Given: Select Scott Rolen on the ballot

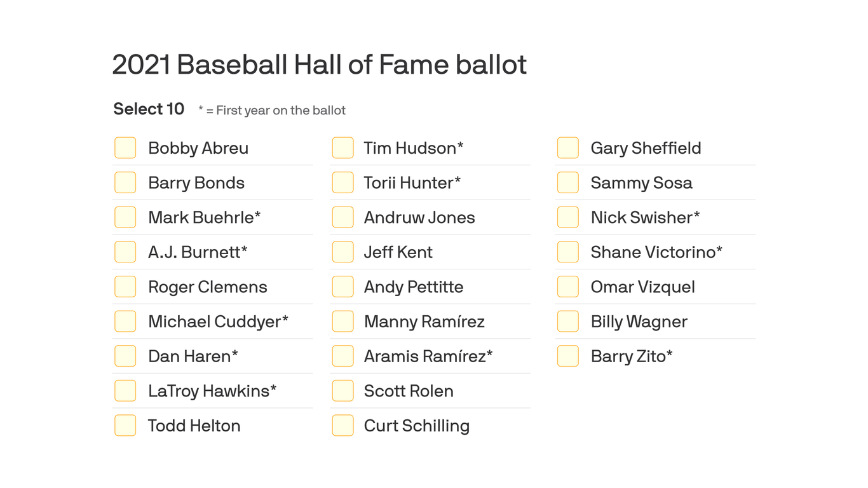Looking at the screenshot, I should (x=342, y=391).
